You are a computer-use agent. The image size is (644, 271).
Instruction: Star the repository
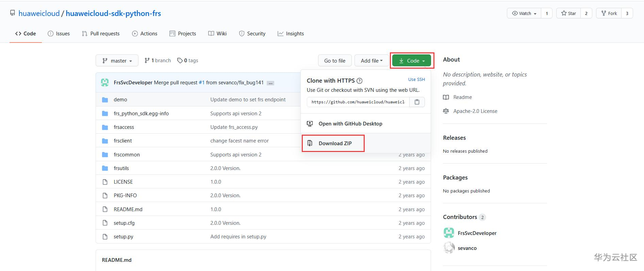[x=568, y=13]
